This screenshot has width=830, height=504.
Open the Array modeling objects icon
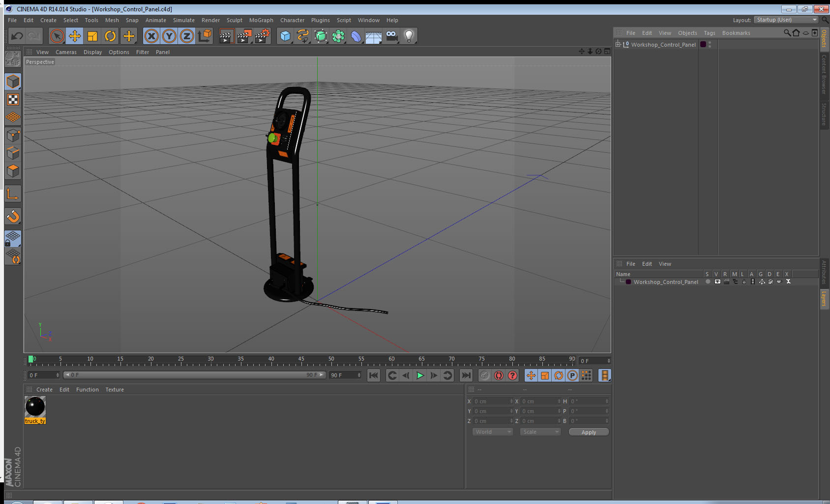point(338,36)
